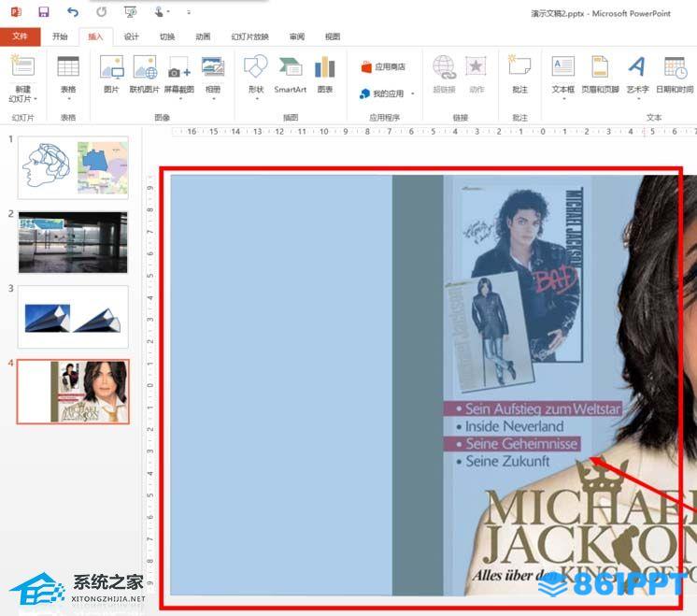
Task: Switch to the 视图 View tab
Action: pyautogui.click(x=333, y=36)
